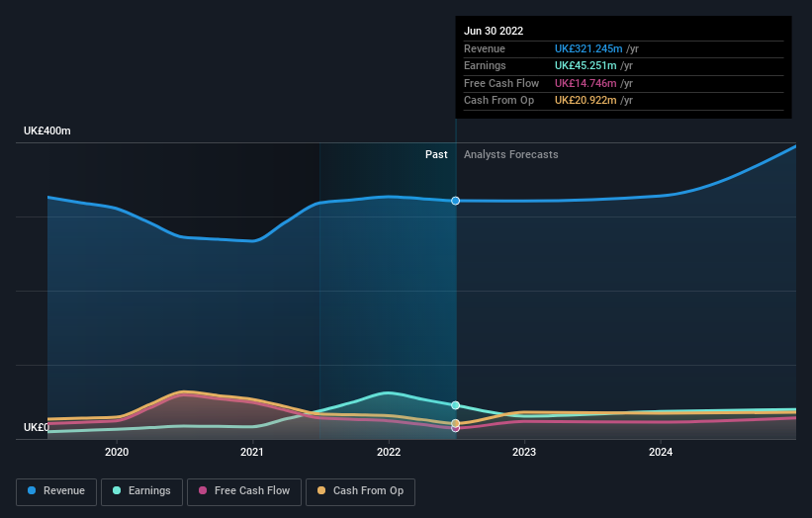Click the pink Free Cash Flow legend dot
The image size is (812, 518).
click(203, 490)
